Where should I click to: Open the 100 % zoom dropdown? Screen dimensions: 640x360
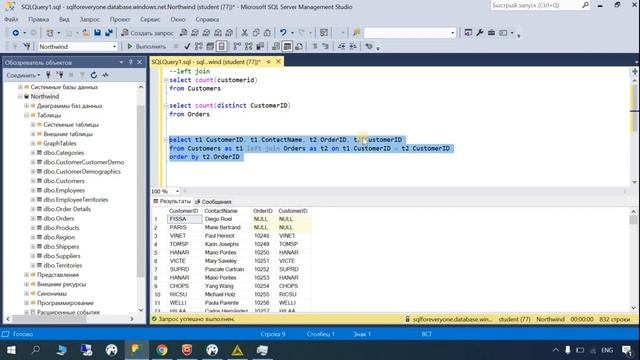pyautogui.click(x=177, y=191)
